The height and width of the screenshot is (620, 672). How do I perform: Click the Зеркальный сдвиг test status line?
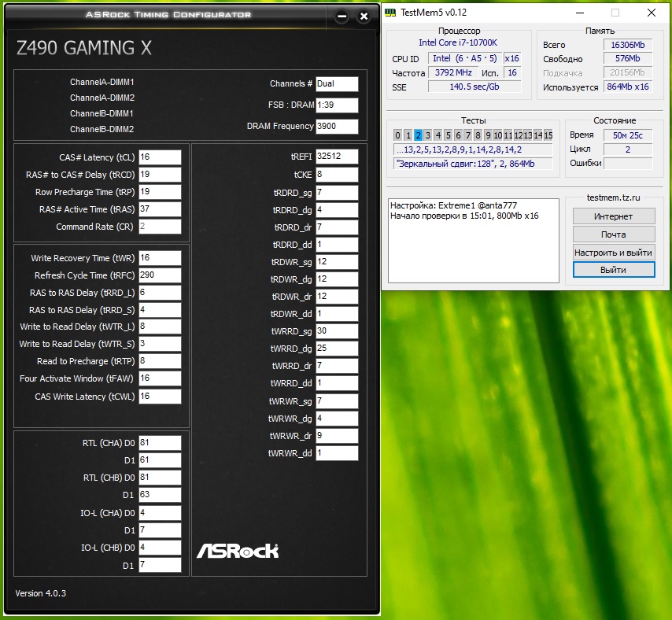473,163
